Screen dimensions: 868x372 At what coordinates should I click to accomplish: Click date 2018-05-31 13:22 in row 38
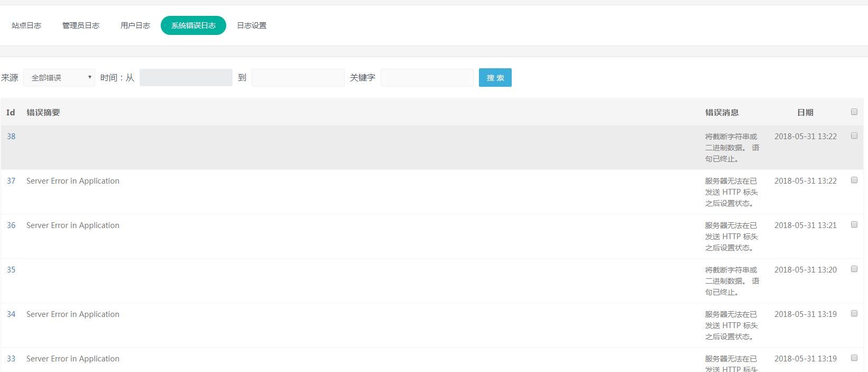pos(806,137)
